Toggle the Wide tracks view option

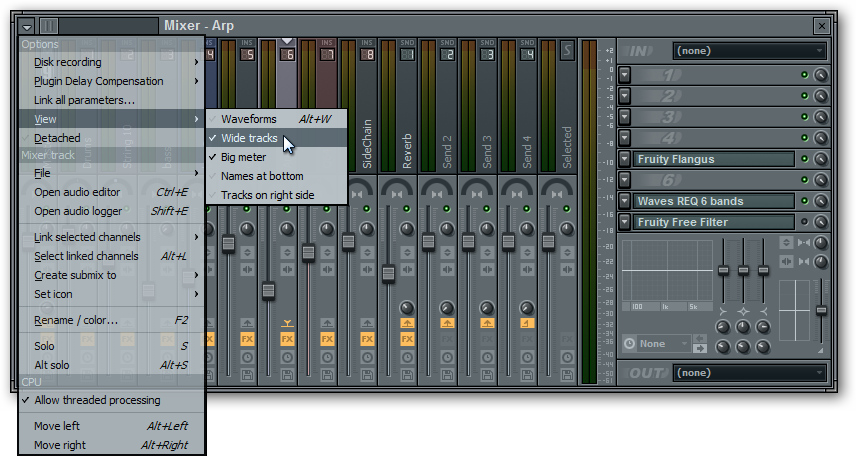tap(249, 138)
